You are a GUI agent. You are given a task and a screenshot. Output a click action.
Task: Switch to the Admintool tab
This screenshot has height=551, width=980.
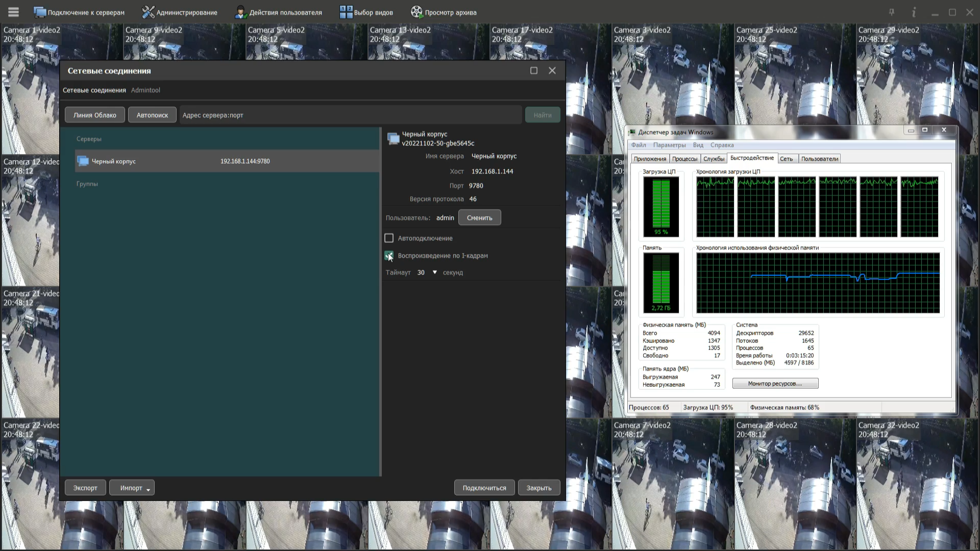tap(145, 90)
